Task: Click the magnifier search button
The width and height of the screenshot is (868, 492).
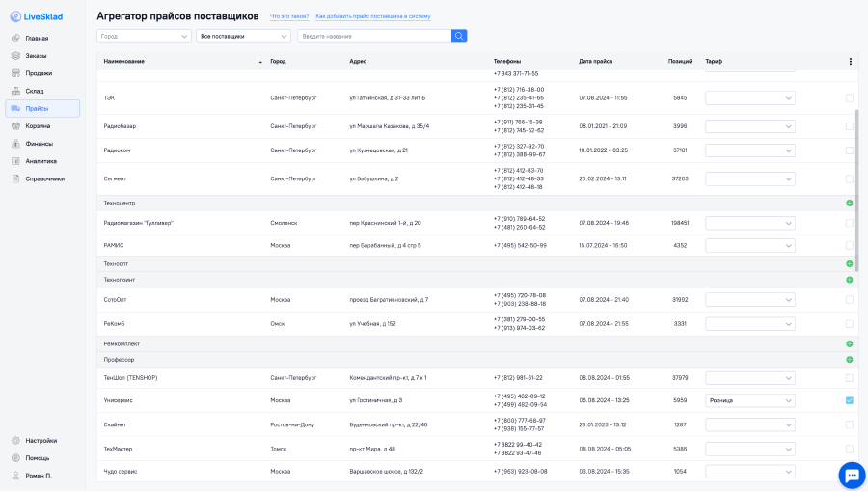Action: click(459, 36)
